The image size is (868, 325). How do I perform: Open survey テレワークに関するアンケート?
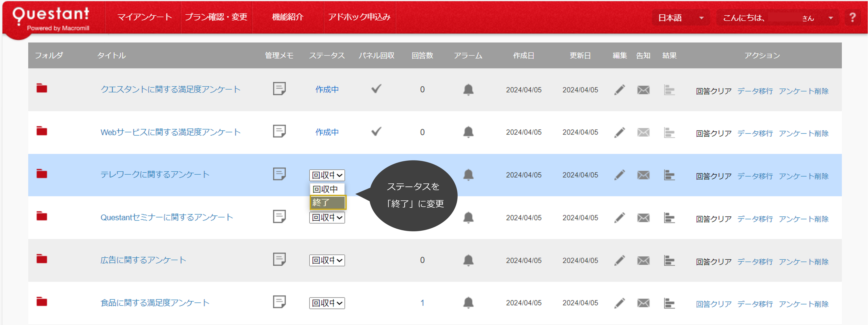point(155,175)
